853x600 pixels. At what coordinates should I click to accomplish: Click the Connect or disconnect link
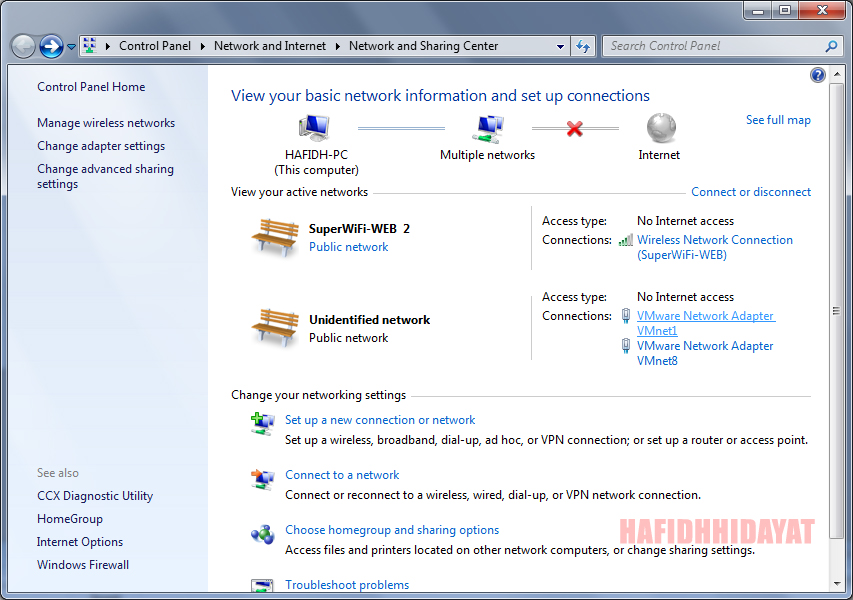pos(751,191)
